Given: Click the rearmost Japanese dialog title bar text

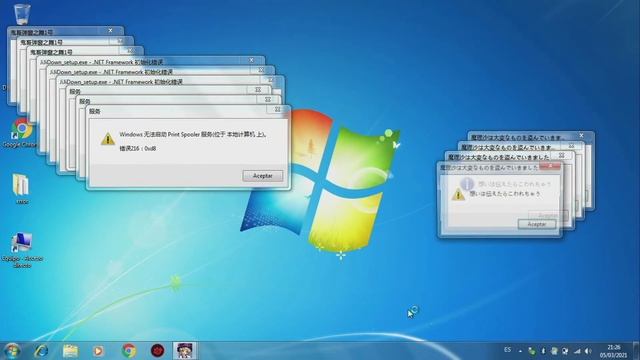Looking at the screenshot, I should point(518,138).
